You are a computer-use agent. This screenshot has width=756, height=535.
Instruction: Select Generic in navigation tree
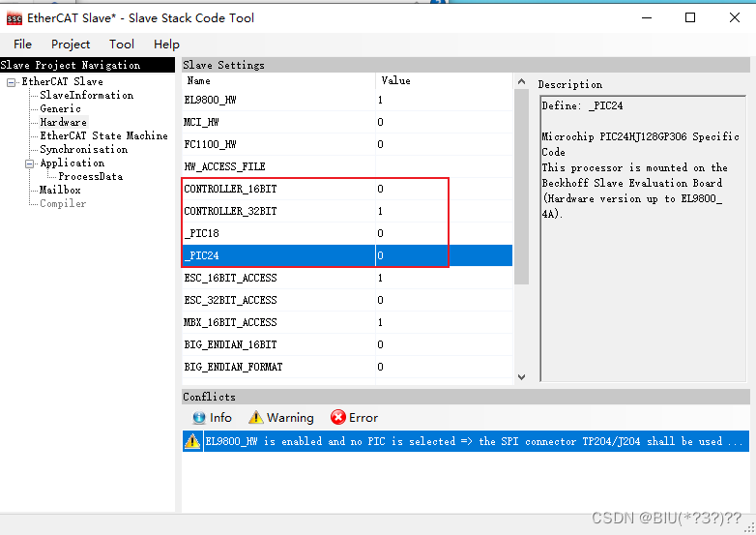coord(60,109)
